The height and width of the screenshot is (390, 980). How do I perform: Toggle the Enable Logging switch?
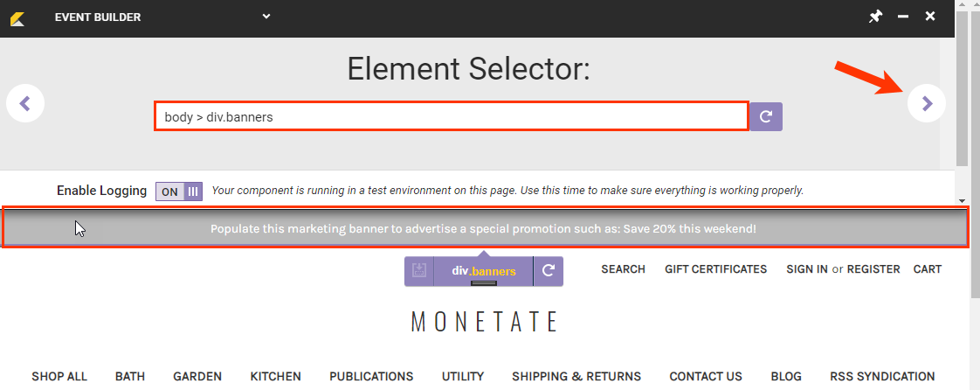pos(179,192)
